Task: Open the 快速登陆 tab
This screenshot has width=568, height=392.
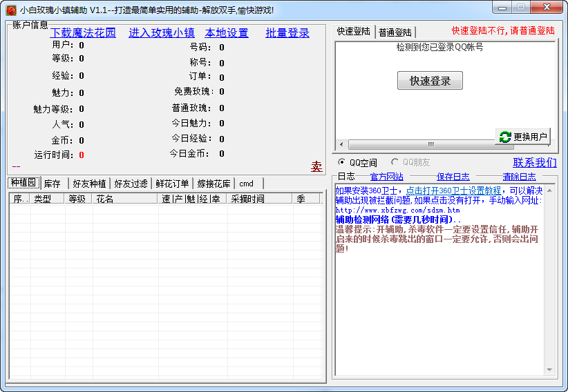Action: coord(354,32)
